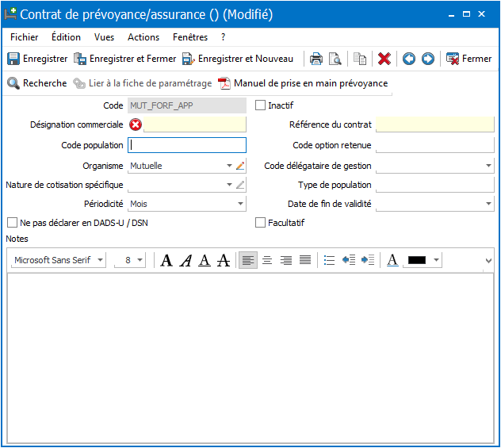Click the Désignation commerciale input field
The height and width of the screenshot is (448, 501).
coord(195,124)
